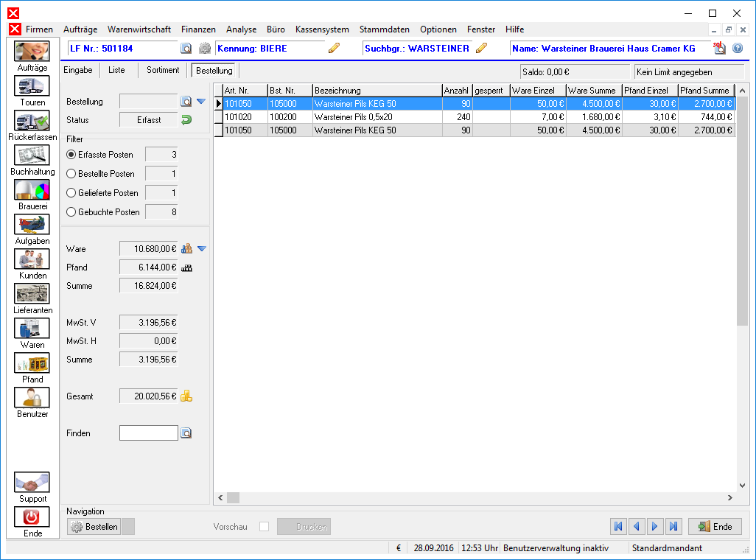Open the blue help question mark icon

tap(738, 48)
